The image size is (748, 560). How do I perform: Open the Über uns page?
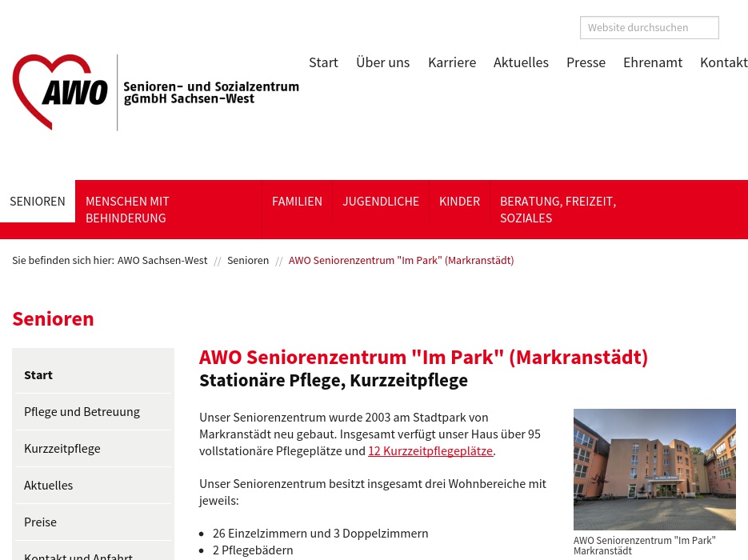pos(382,62)
